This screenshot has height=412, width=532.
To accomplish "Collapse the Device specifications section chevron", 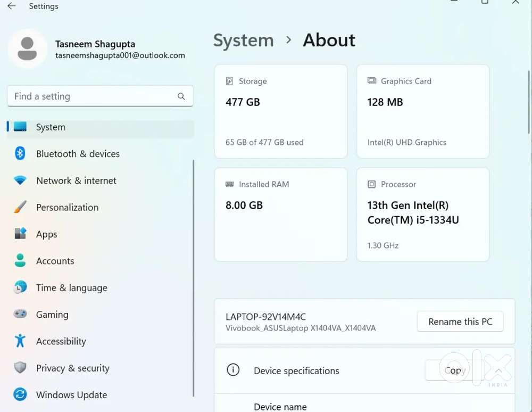I will click(498, 370).
